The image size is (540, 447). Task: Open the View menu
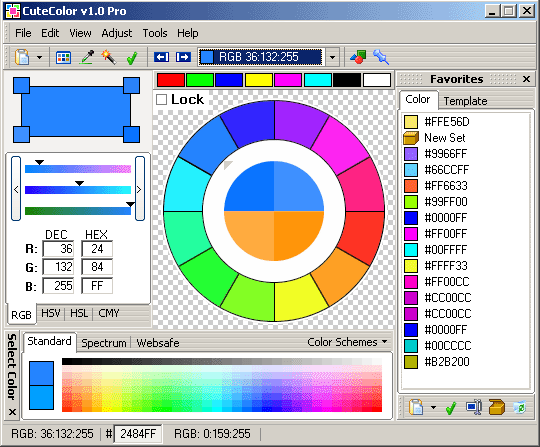click(80, 33)
